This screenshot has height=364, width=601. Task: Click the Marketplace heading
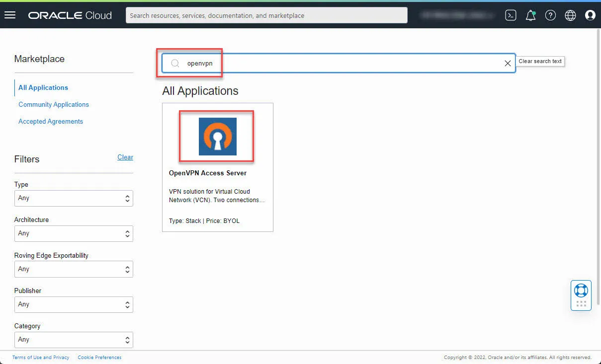pyautogui.click(x=39, y=59)
